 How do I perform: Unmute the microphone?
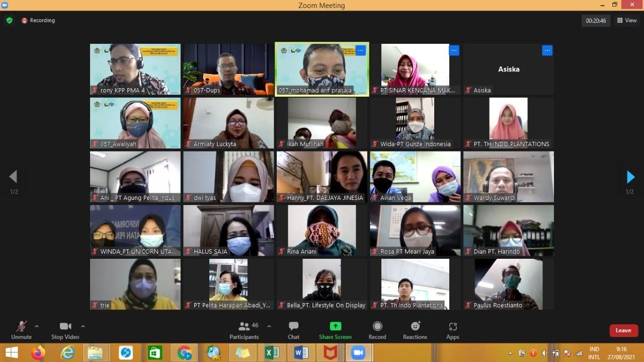pyautogui.click(x=21, y=330)
